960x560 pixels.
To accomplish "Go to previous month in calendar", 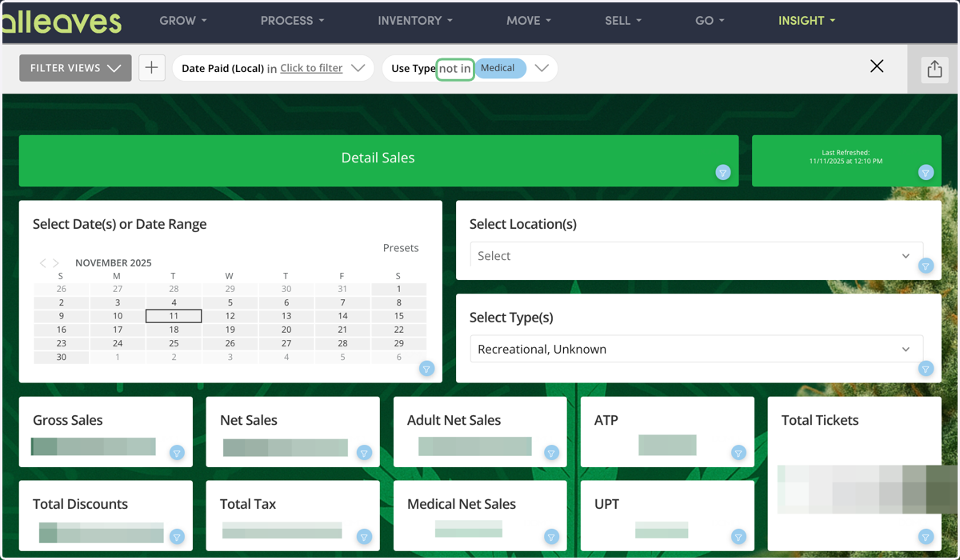I will [43, 263].
